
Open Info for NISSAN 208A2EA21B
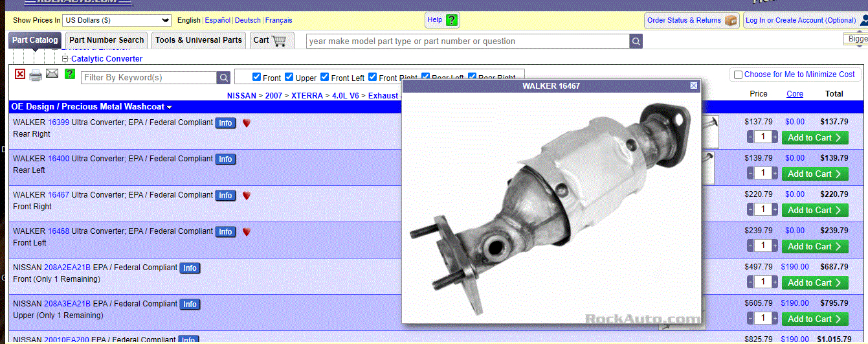[x=190, y=268]
